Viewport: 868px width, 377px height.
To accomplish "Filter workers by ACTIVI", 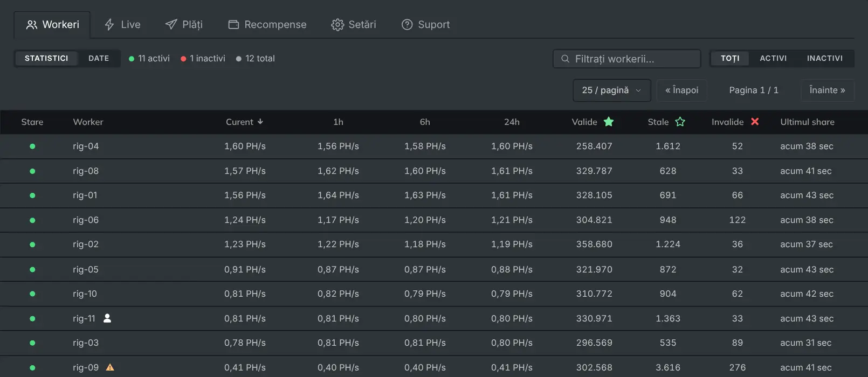I will pyautogui.click(x=773, y=58).
